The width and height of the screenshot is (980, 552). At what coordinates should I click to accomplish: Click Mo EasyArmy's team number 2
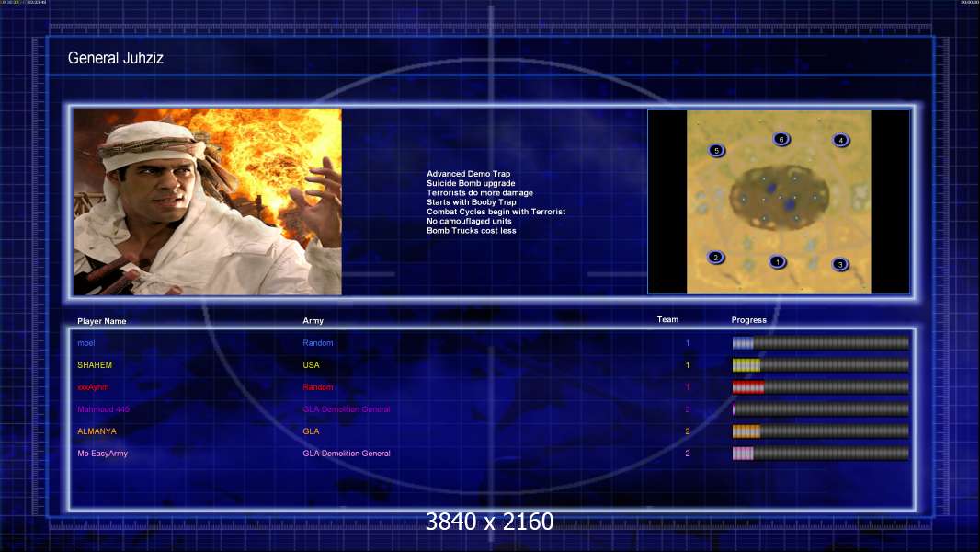pyautogui.click(x=688, y=454)
